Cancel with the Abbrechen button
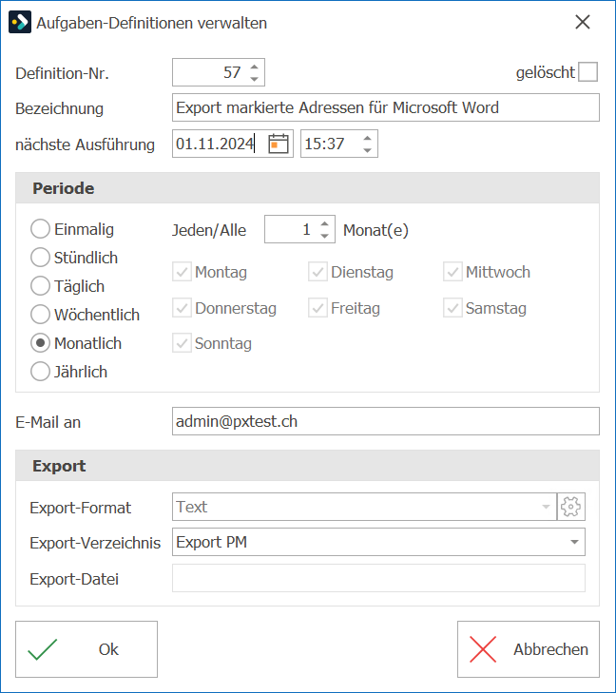The height and width of the screenshot is (693, 616). pyautogui.click(x=529, y=649)
